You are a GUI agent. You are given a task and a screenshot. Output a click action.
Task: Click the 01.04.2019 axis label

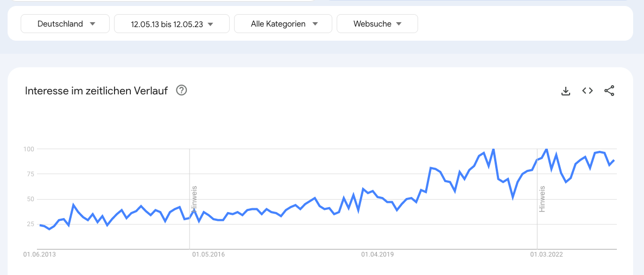click(377, 254)
